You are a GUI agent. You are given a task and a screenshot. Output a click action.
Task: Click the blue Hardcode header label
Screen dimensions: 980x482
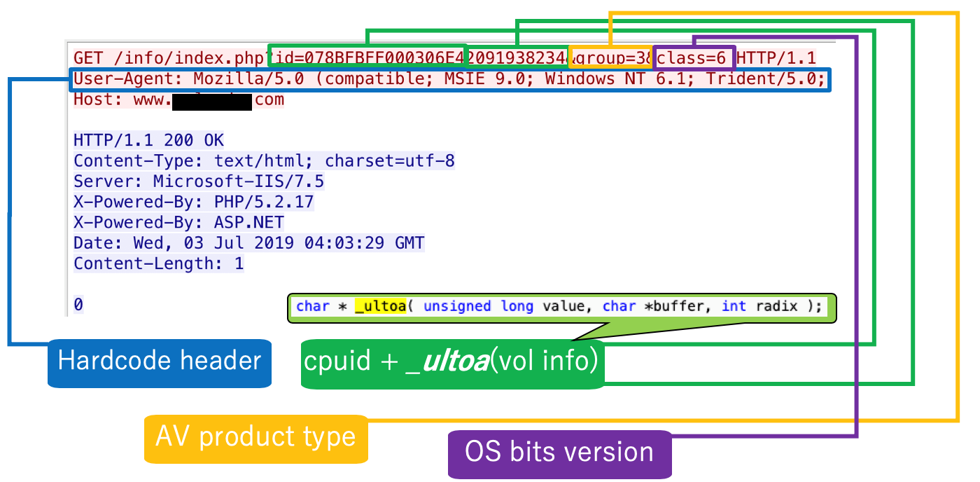pos(159,362)
